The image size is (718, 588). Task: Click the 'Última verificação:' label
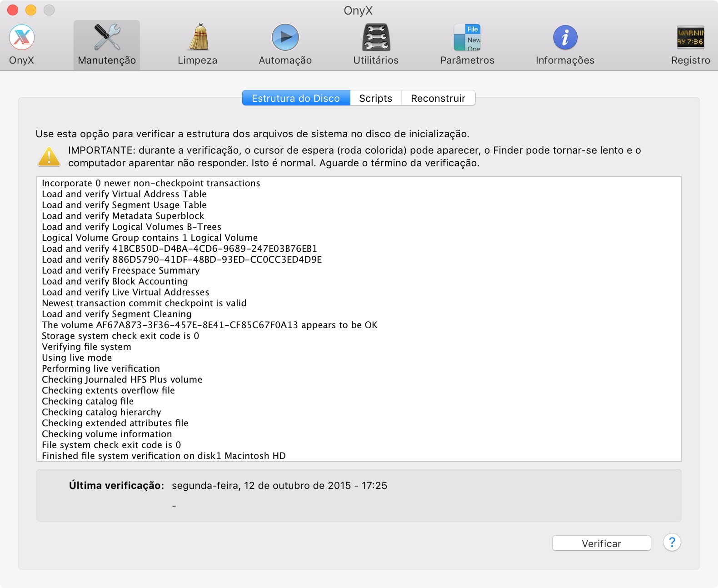pyautogui.click(x=116, y=485)
